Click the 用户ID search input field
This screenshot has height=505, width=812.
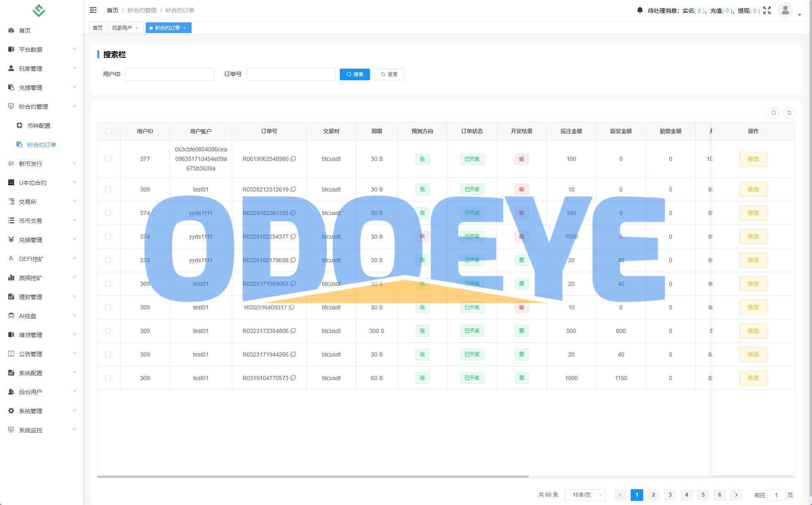(170, 74)
